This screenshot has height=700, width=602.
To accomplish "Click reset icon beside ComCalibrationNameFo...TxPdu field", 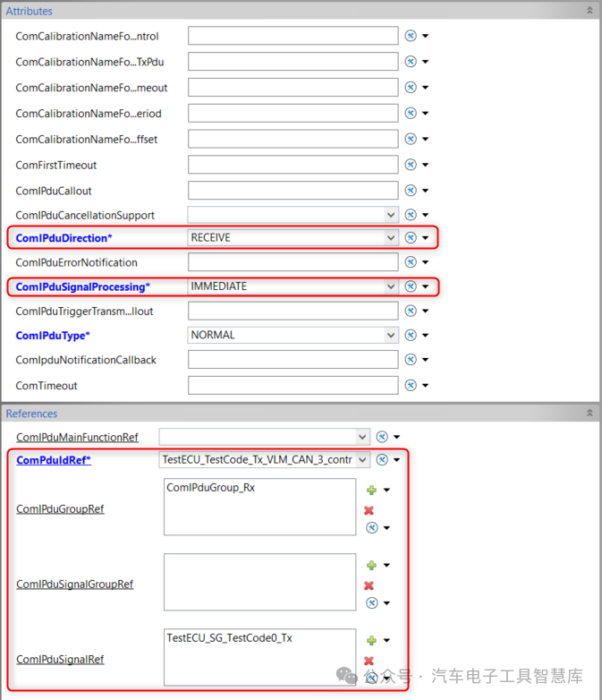I will point(411,62).
